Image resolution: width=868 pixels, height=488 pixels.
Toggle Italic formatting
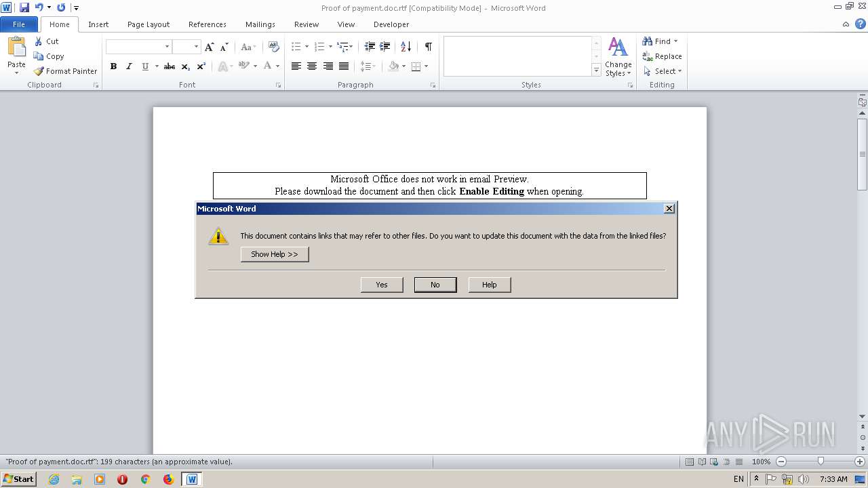coord(129,66)
